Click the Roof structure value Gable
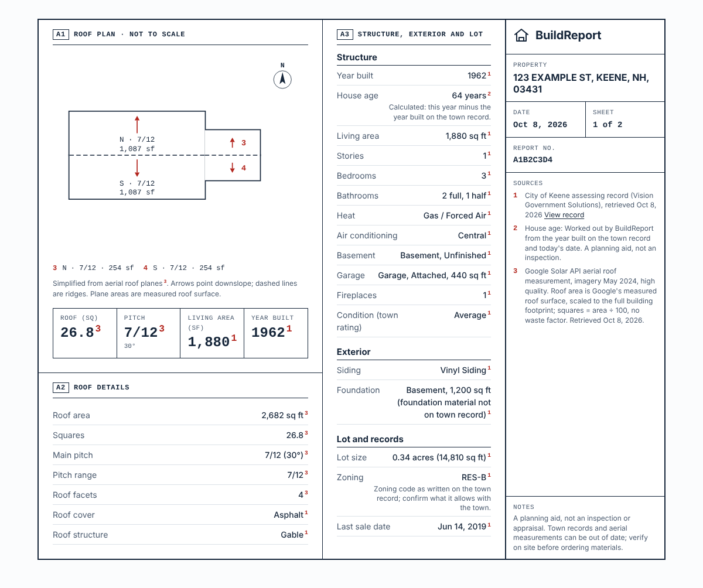This screenshot has height=588, width=703. 292,535
